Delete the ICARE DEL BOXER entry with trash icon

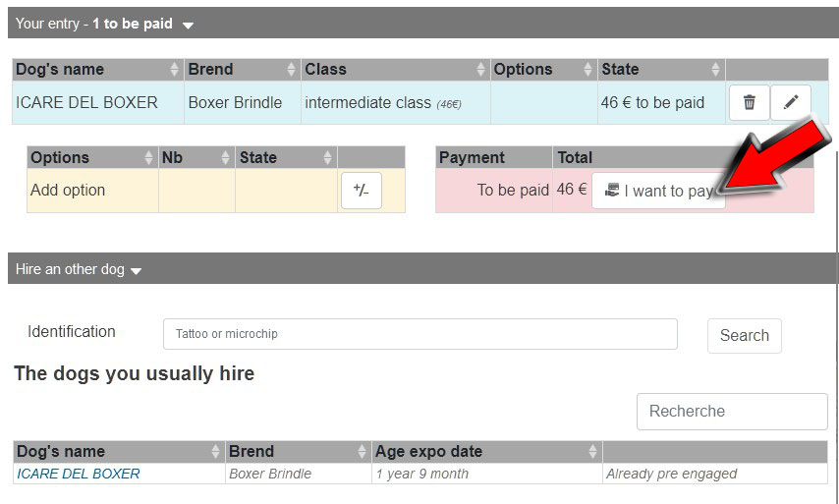[x=749, y=102]
